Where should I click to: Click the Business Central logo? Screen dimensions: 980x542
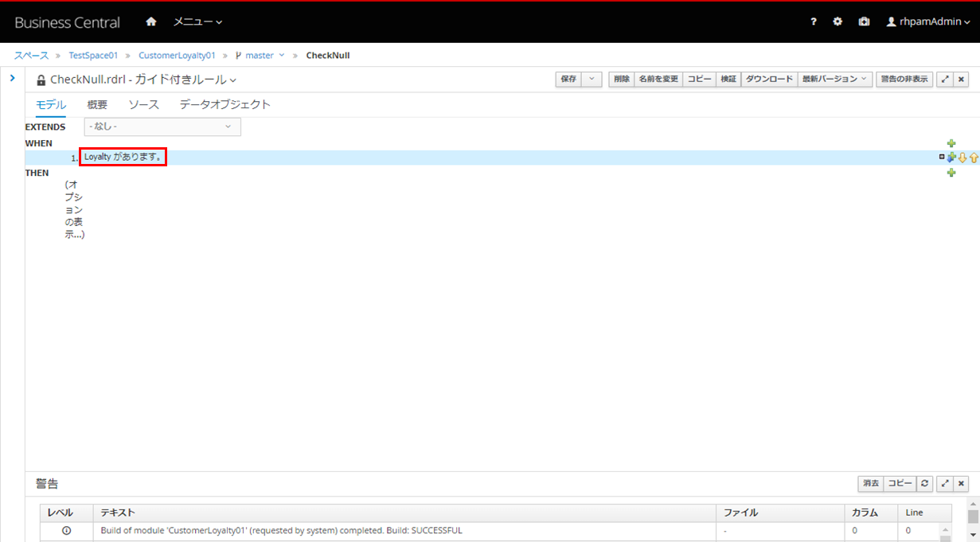pos(67,22)
